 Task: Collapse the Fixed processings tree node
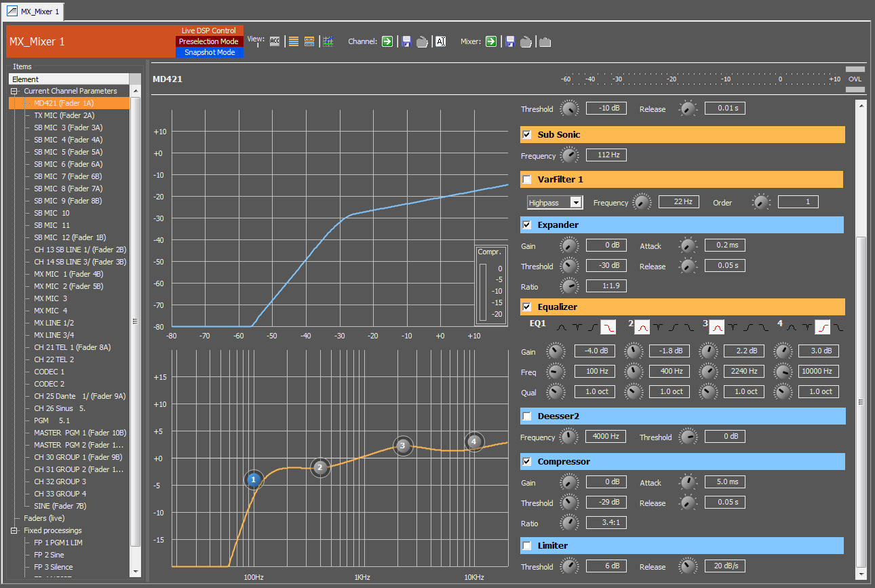(x=14, y=530)
